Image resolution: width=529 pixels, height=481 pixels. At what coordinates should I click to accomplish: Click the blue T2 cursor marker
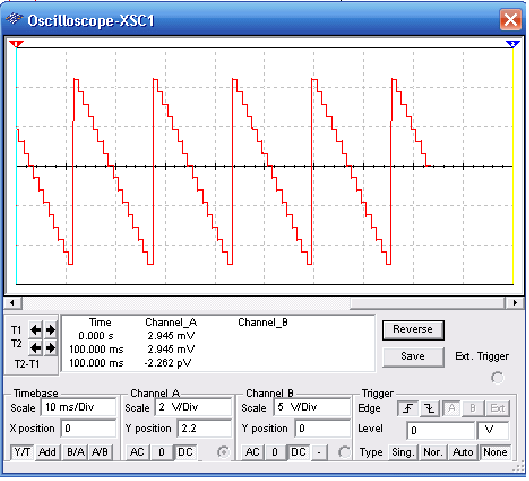[x=513, y=44]
